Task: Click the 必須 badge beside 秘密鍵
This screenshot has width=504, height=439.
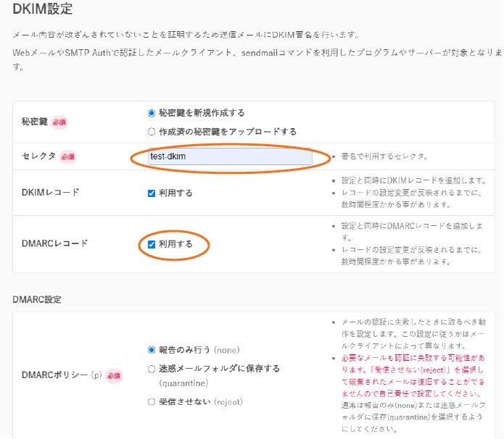Action: point(59,122)
